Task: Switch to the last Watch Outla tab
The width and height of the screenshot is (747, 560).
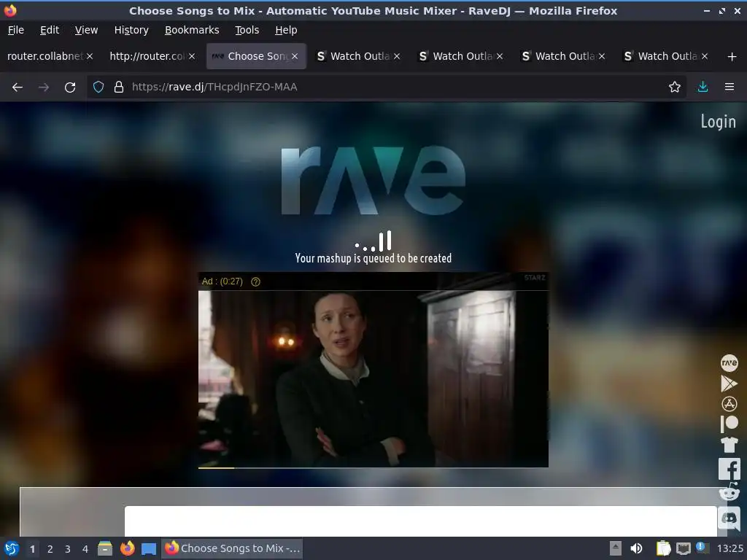Action: click(x=667, y=56)
